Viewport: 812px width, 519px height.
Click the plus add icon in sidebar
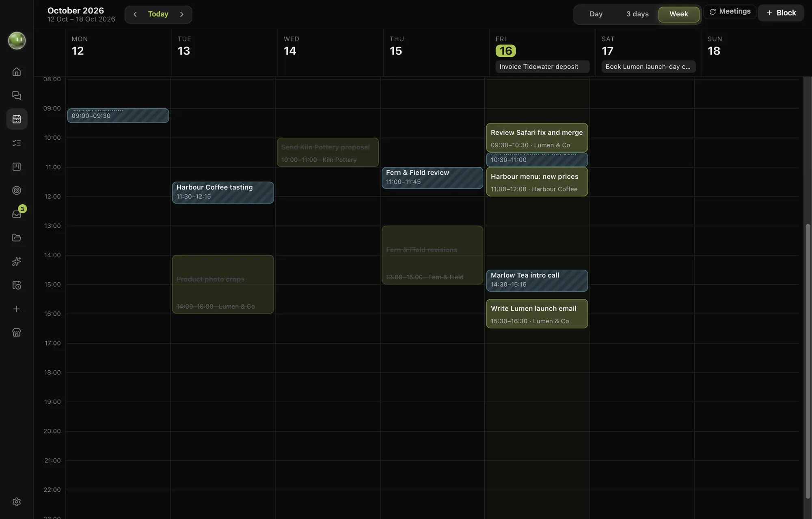(x=17, y=309)
